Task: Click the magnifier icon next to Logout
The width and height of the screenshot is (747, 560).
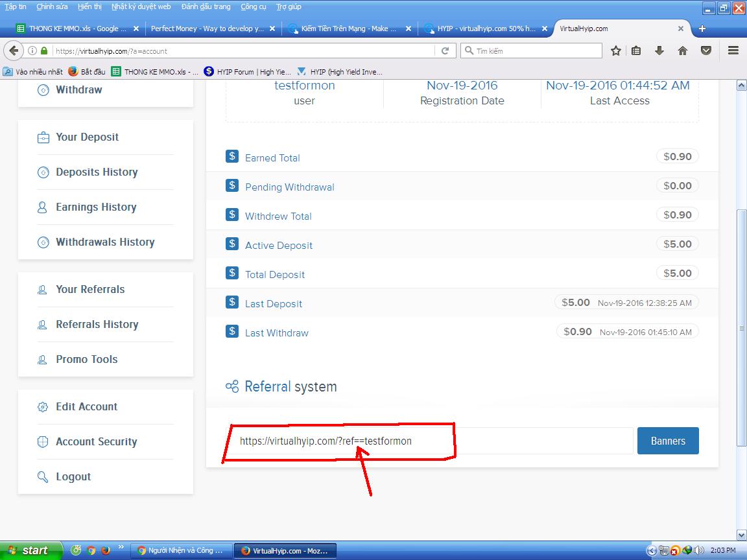Action: pyautogui.click(x=42, y=476)
